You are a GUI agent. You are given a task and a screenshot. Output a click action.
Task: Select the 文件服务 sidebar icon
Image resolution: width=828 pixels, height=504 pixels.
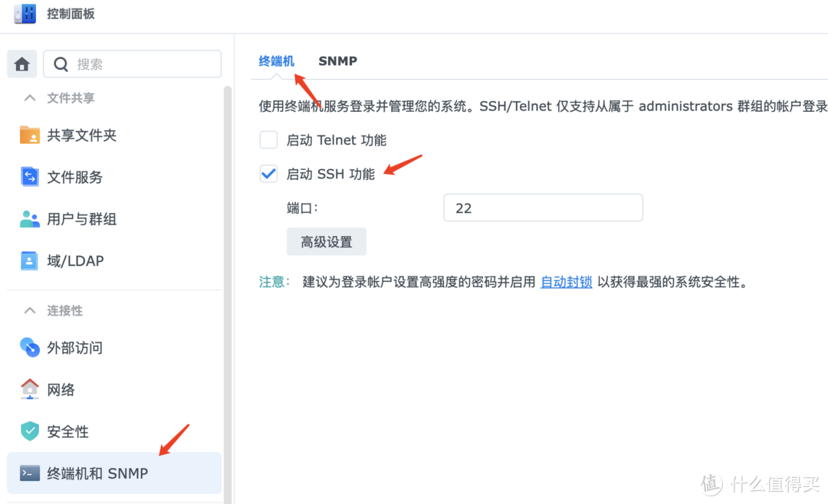[x=28, y=177]
